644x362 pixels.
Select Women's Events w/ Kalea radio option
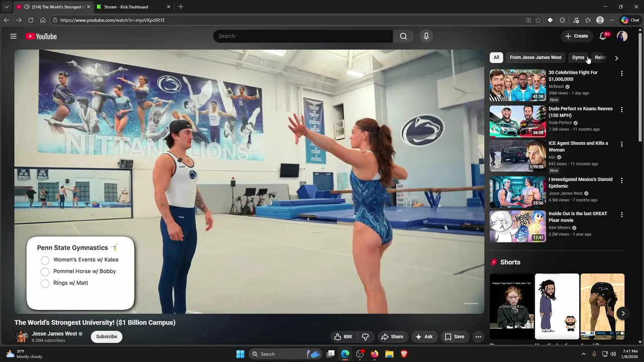pyautogui.click(x=45, y=260)
